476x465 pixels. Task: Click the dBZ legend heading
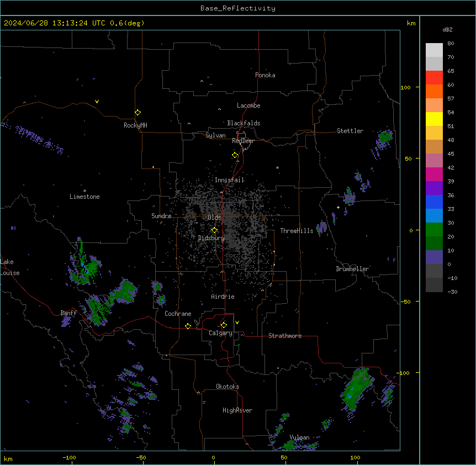click(x=447, y=29)
